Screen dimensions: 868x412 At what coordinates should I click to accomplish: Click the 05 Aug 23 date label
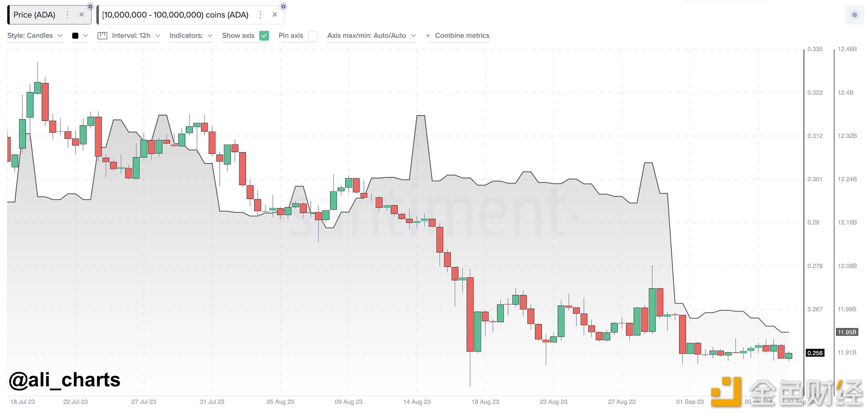click(x=280, y=402)
